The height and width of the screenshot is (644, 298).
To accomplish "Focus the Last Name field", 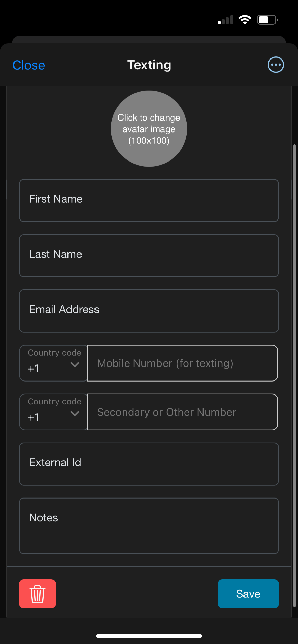I will [x=149, y=256].
